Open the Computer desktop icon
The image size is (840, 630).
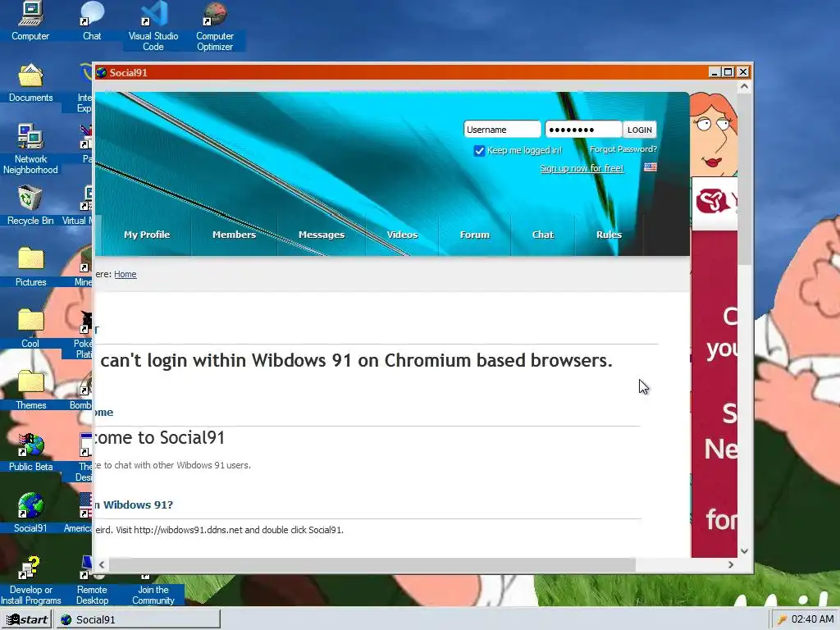tap(30, 21)
